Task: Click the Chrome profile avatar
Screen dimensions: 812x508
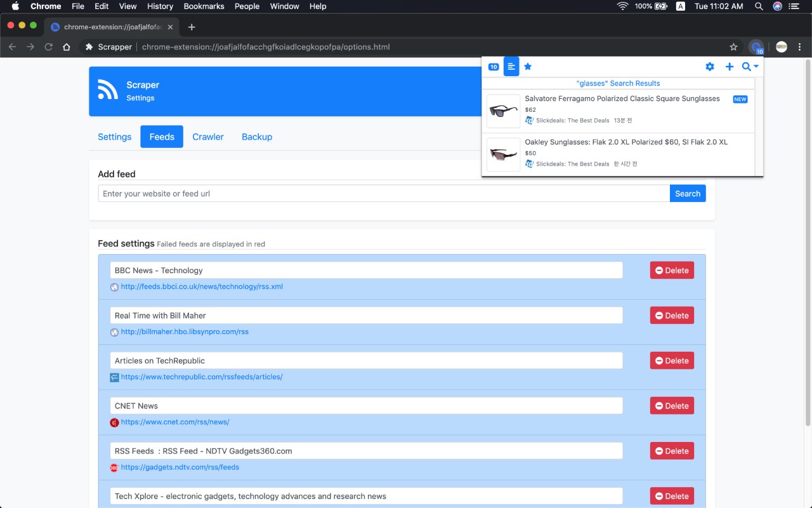Action: coord(782,47)
